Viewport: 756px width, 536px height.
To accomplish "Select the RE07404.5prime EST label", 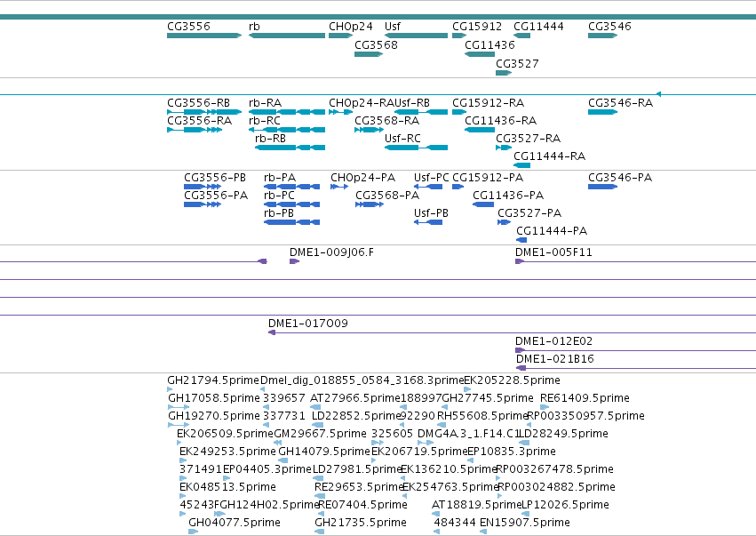I will (x=362, y=505).
